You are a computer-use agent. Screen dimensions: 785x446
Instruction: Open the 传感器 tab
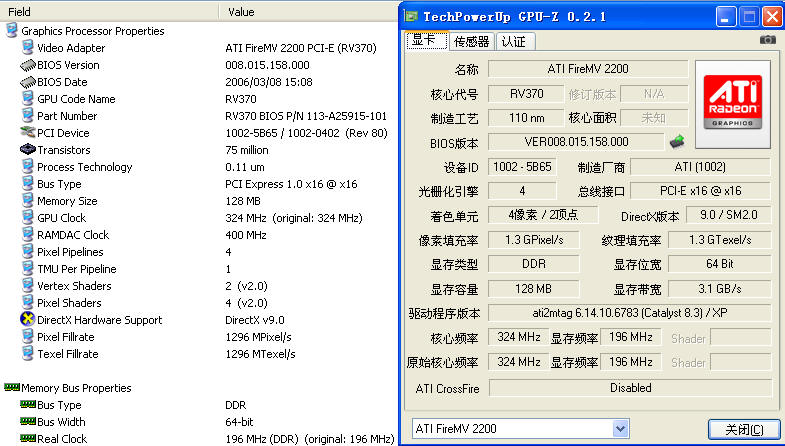point(471,42)
